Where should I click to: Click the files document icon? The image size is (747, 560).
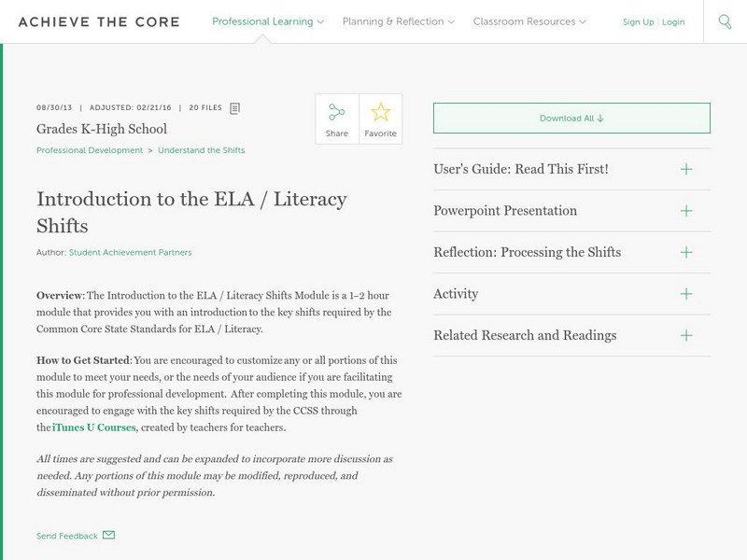(235, 108)
